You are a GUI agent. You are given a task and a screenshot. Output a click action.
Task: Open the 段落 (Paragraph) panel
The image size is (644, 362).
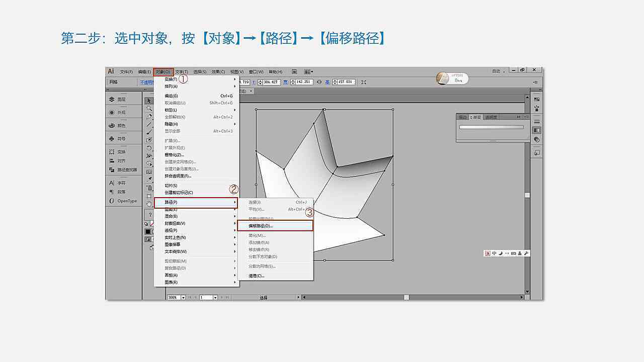(x=118, y=192)
